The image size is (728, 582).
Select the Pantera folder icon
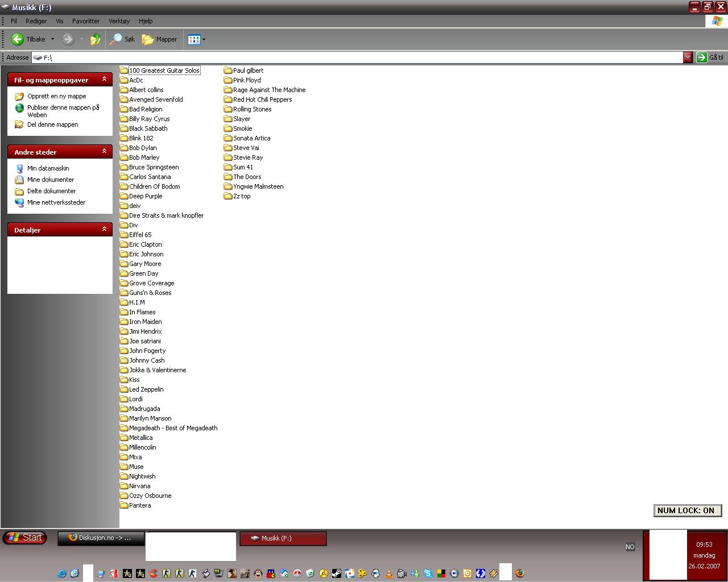(x=124, y=505)
